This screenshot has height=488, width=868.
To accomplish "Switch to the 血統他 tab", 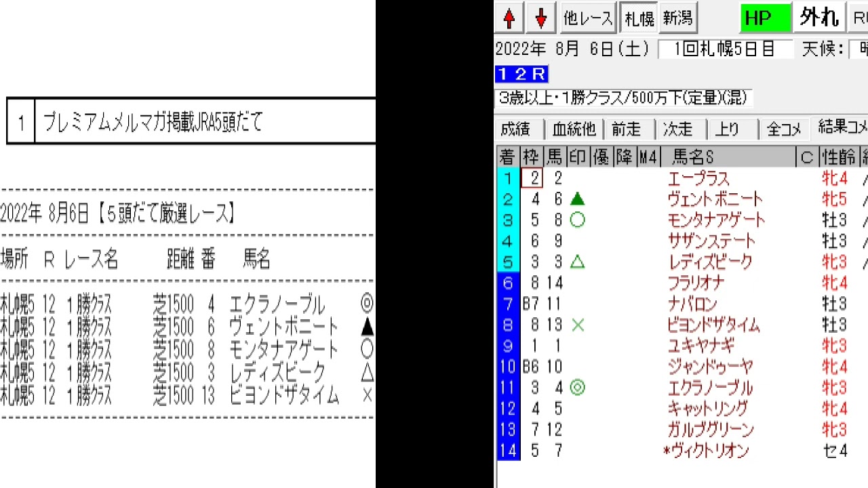I will tap(574, 129).
